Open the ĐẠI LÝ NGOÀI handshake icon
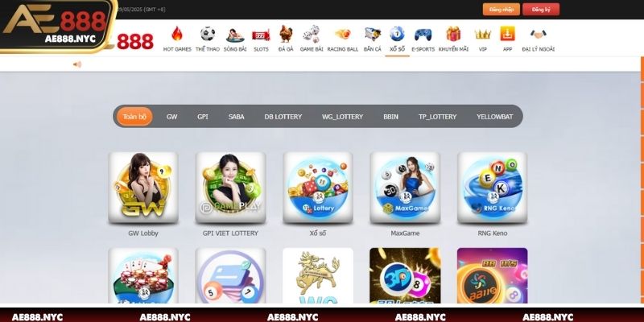 538,35
